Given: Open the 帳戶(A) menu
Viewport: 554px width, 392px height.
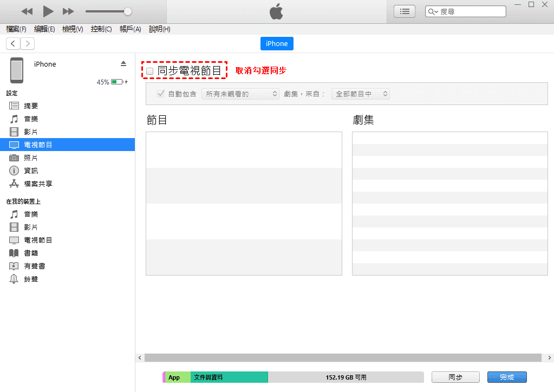Looking at the screenshot, I should tap(130, 29).
